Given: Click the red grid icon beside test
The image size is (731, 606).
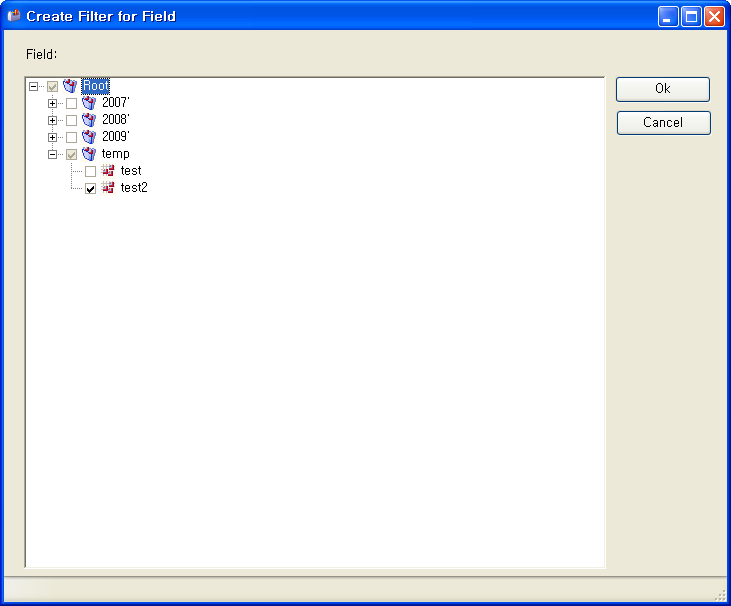Looking at the screenshot, I should click(108, 171).
